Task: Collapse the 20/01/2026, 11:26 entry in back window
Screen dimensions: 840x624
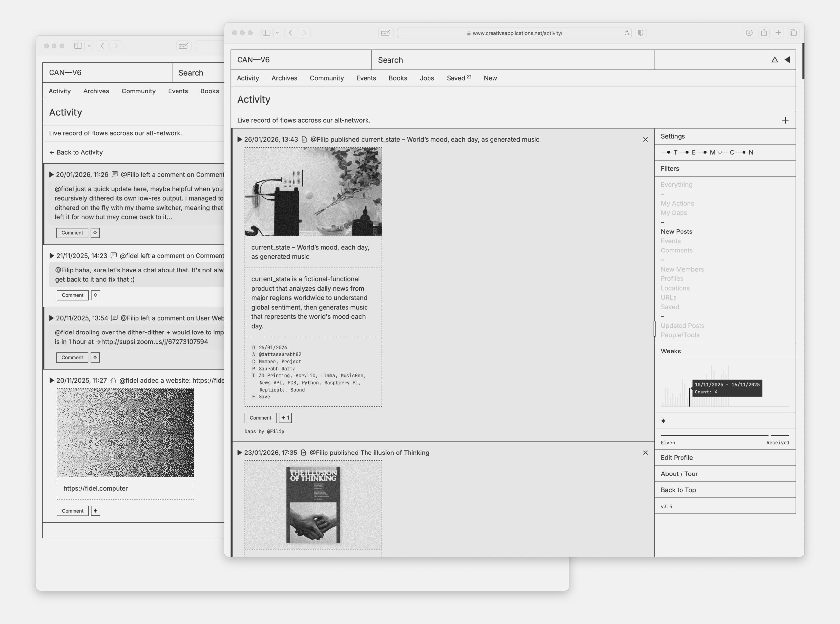Action: point(52,174)
